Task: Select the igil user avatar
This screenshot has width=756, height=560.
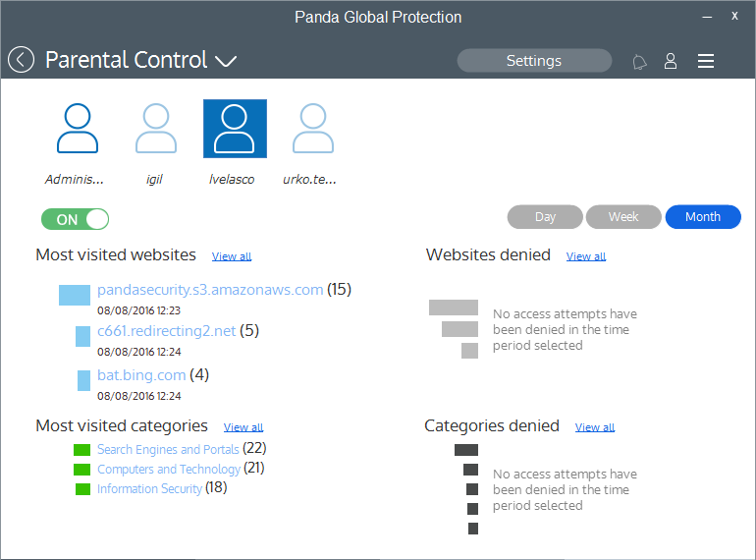Action: 156,129
